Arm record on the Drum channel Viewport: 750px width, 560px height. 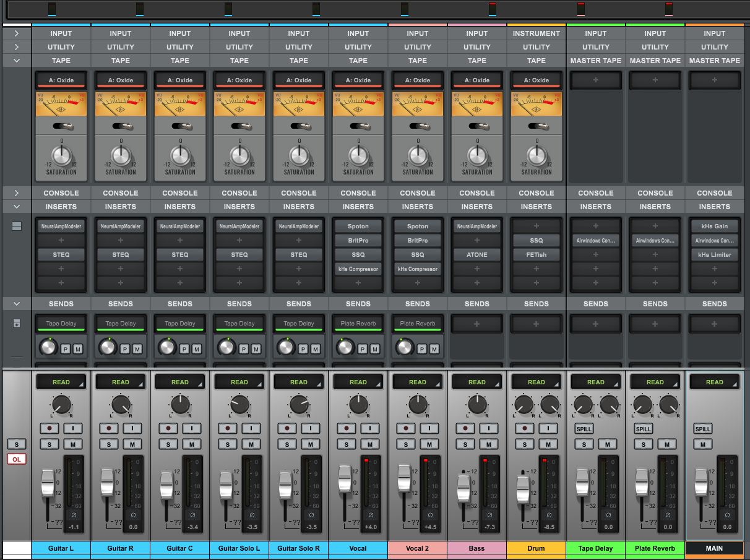pos(525,428)
